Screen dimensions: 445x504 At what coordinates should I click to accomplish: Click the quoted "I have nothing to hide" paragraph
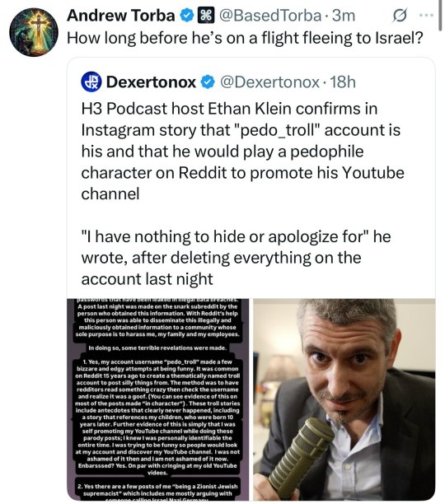tap(236, 258)
